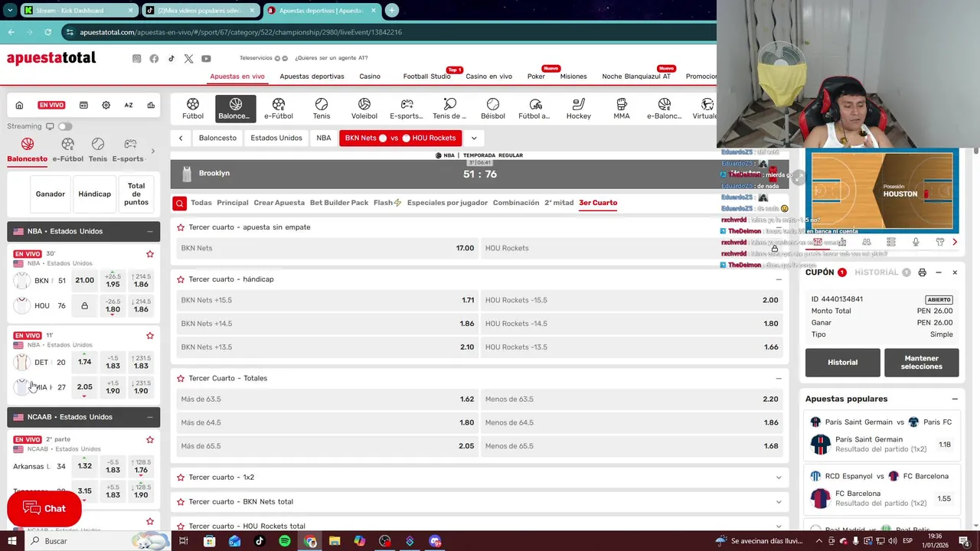Expand the 'Tercer cuarto - 1x2' market
Viewport: 980px width, 551px height.
[779, 478]
